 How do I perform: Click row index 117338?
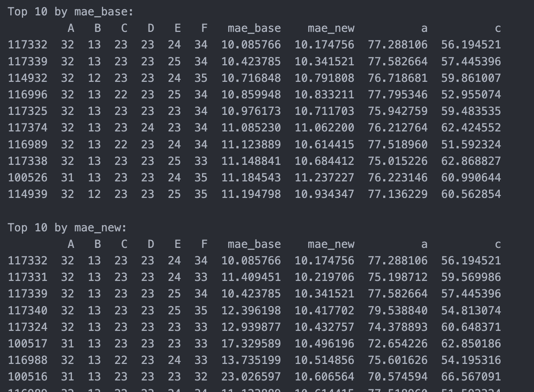tap(27, 161)
